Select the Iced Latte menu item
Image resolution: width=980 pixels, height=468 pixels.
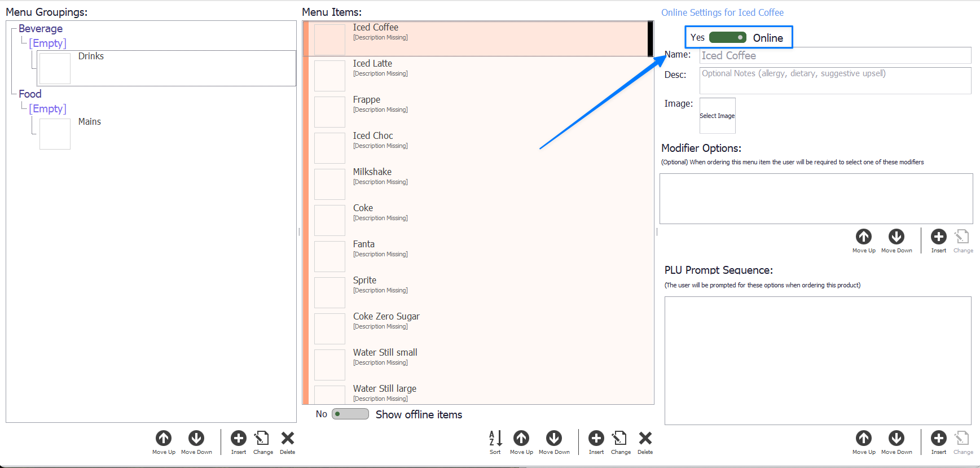[372, 64]
